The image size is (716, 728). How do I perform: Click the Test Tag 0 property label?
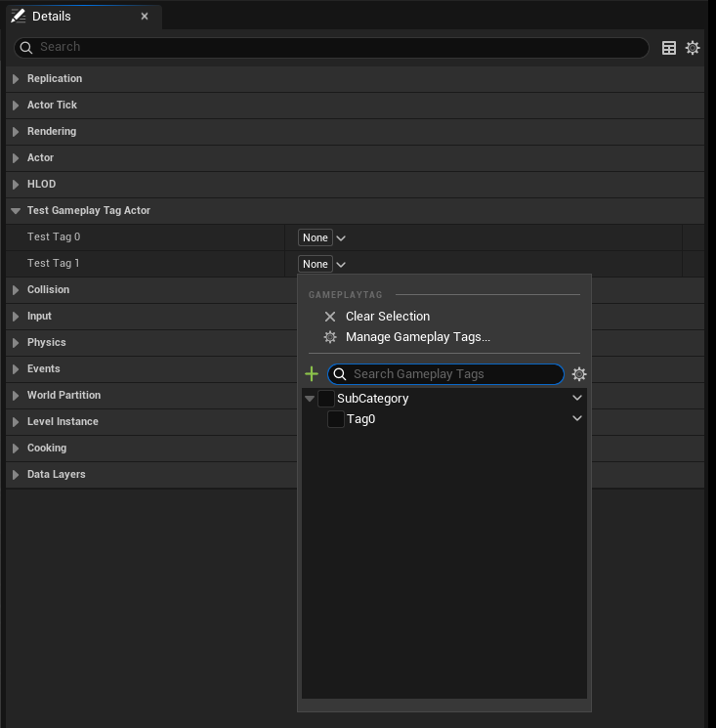click(54, 236)
